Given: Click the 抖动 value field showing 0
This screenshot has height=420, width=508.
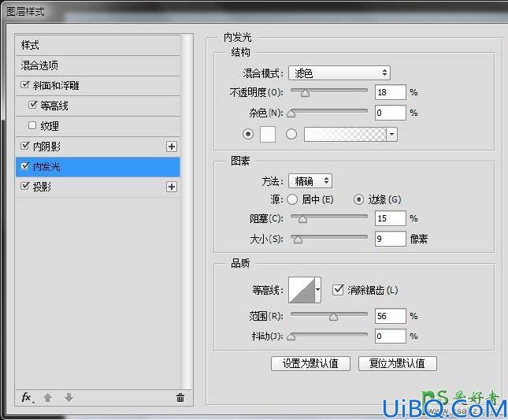Looking at the screenshot, I should pyautogui.click(x=391, y=336).
